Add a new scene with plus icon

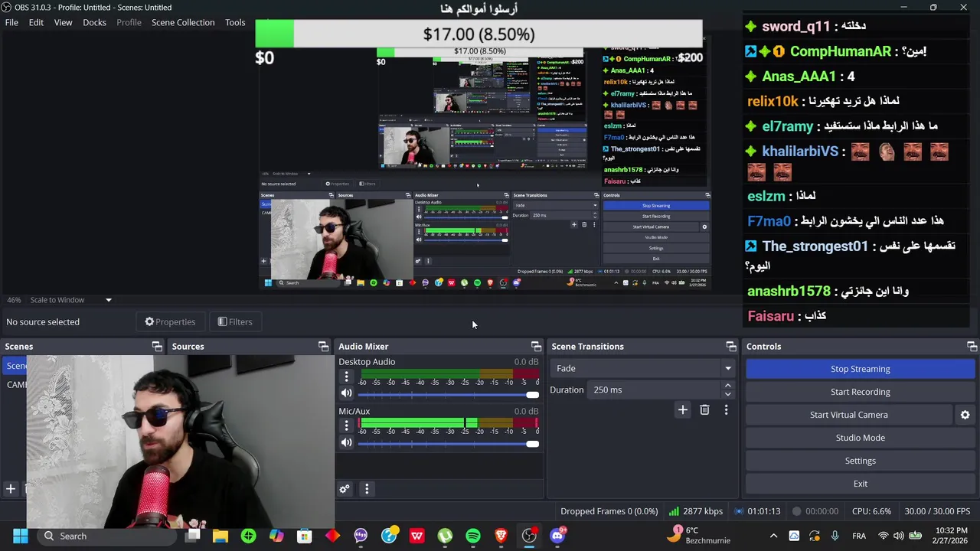[11, 489]
